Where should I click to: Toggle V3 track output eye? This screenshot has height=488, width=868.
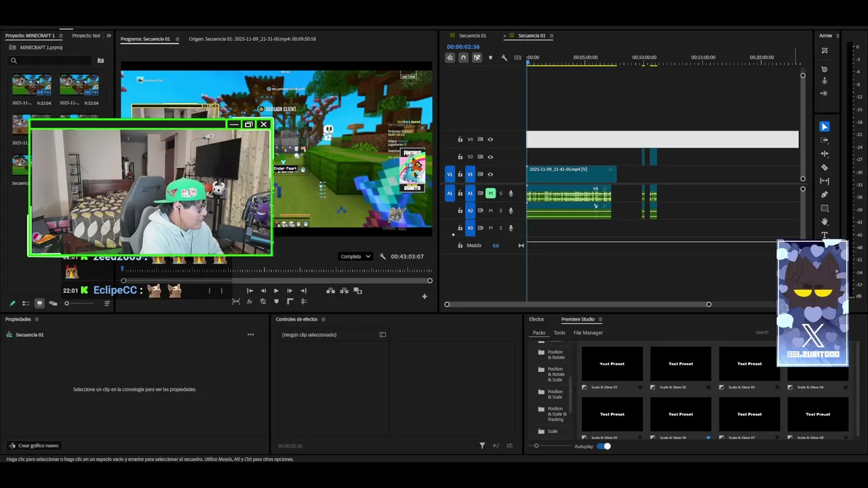click(x=490, y=140)
